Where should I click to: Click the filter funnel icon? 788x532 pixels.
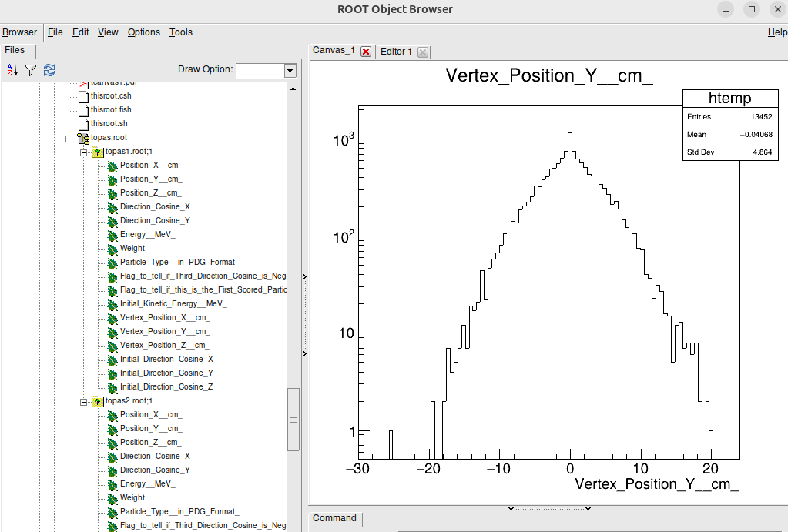31,70
